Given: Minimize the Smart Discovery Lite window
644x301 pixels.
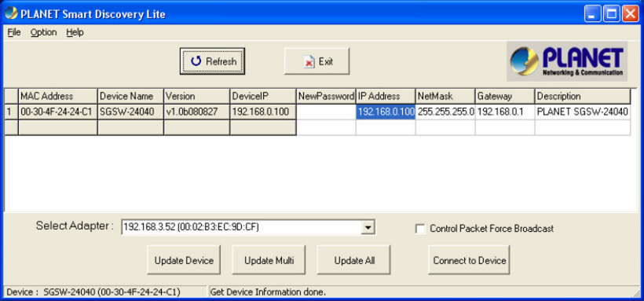Looking at the screenshot, I should pyautogui.click(x=593, y=14).
